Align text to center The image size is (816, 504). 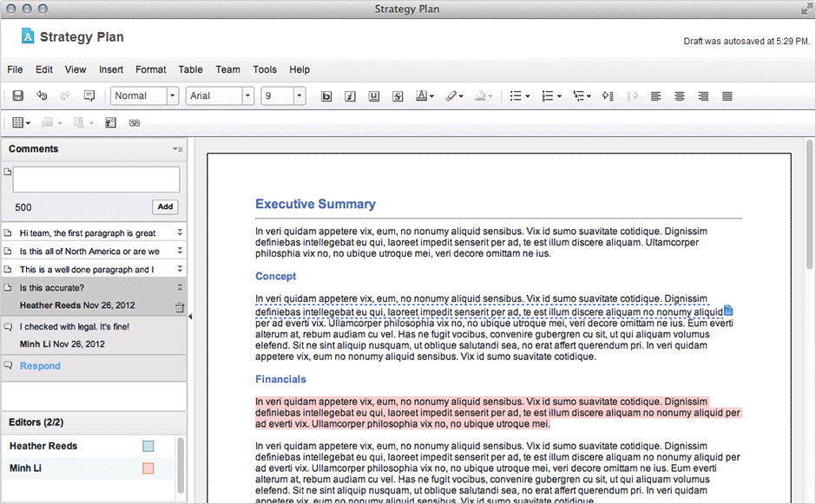point(680,96)
